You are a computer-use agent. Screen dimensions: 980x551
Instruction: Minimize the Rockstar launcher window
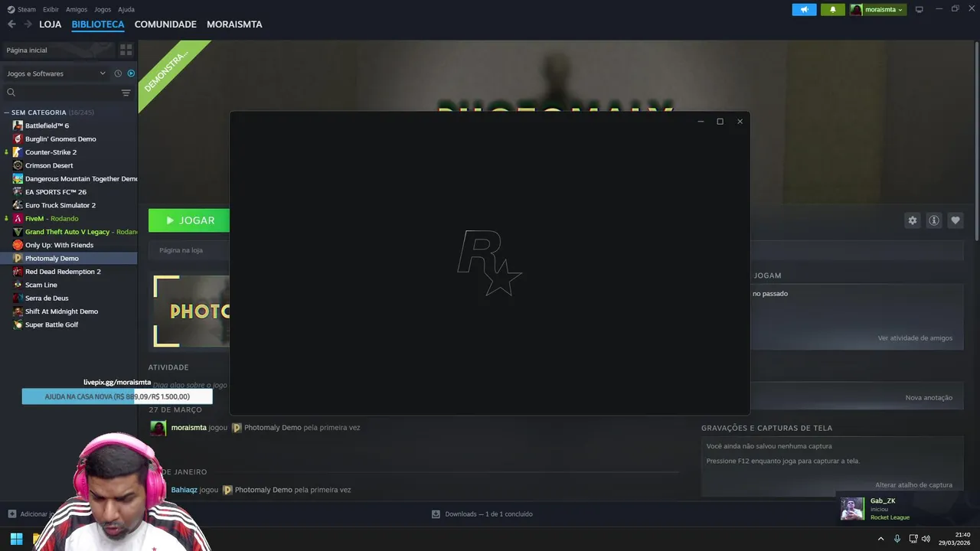701,122
